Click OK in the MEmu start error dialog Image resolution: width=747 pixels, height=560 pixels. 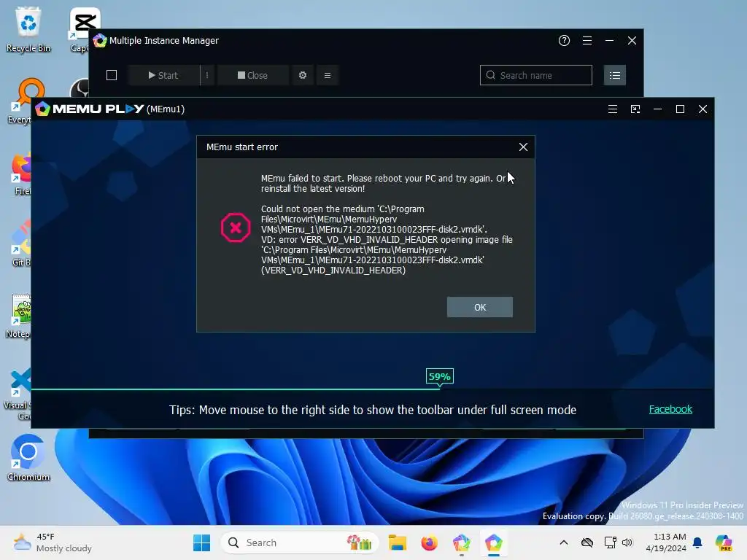pos(480,307)
